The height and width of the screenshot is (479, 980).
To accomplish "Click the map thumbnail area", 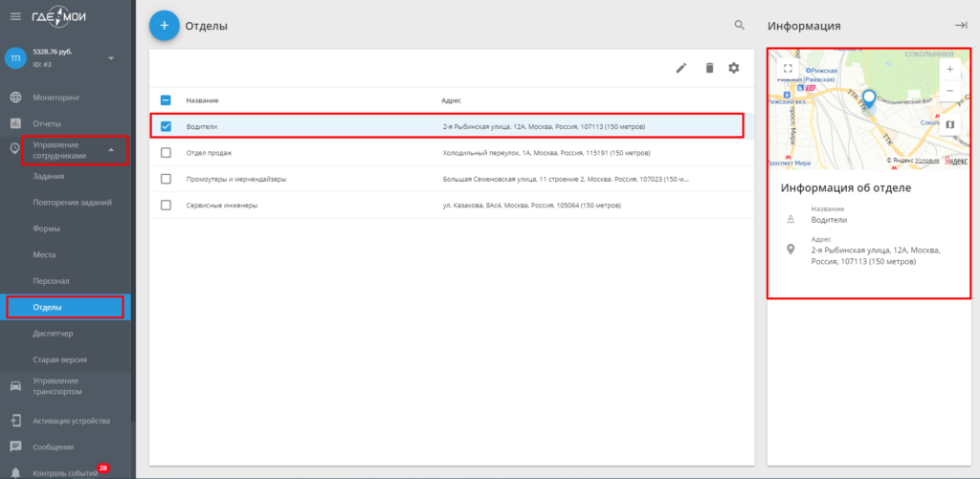I will point(869,109).
